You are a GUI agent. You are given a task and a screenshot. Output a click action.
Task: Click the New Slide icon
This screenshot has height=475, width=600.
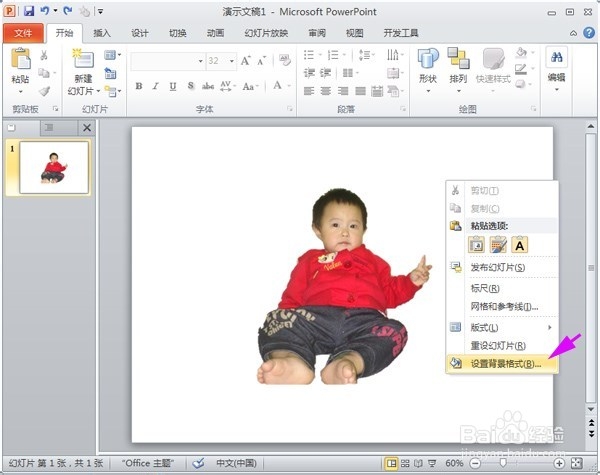pos(82,59)
